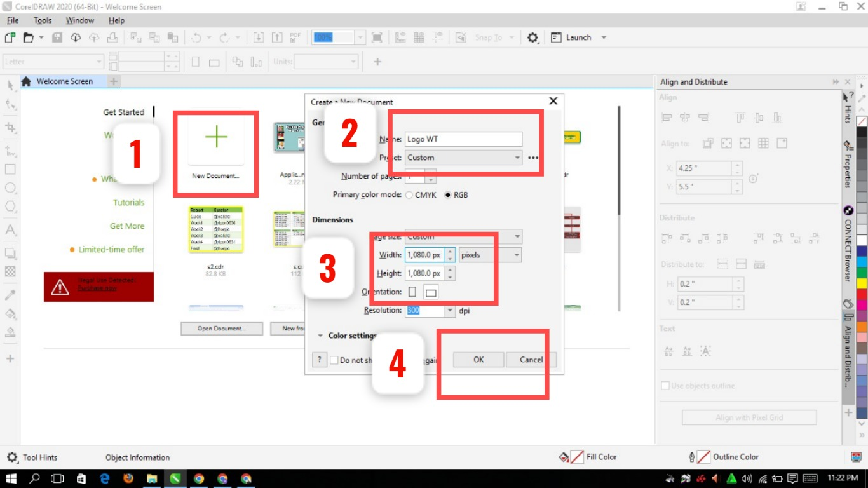Select the Pick tool in the toolbox
This screenshot has width=868, height=488.
click(10, 85)
